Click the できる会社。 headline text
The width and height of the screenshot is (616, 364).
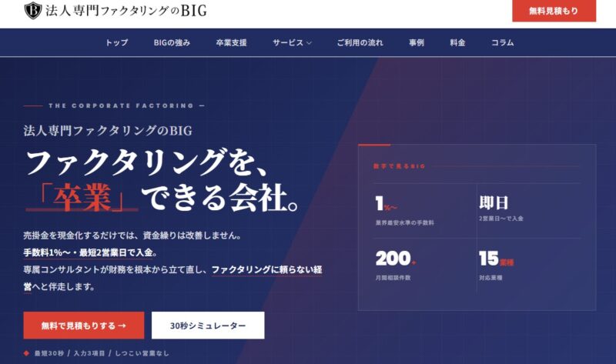pyautogui.click(x=221, y=197)
